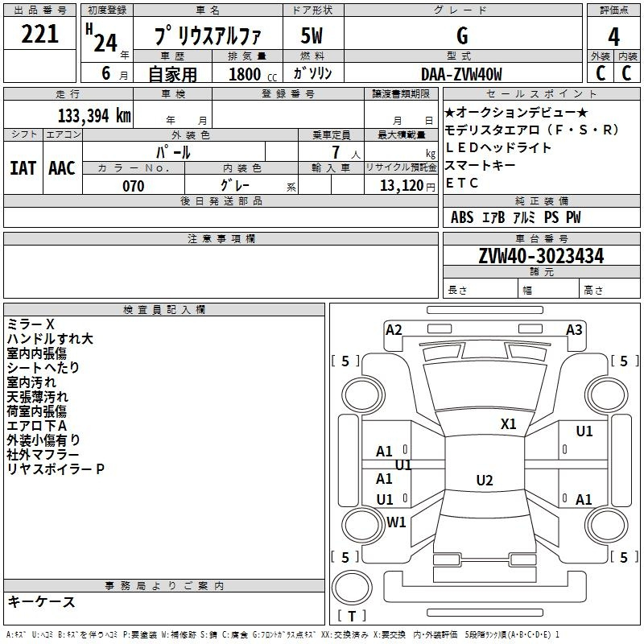Click the recycle deposit "13,120円"
The width and height of the screenshot is (644, 644).
click(x=407, y=186)
